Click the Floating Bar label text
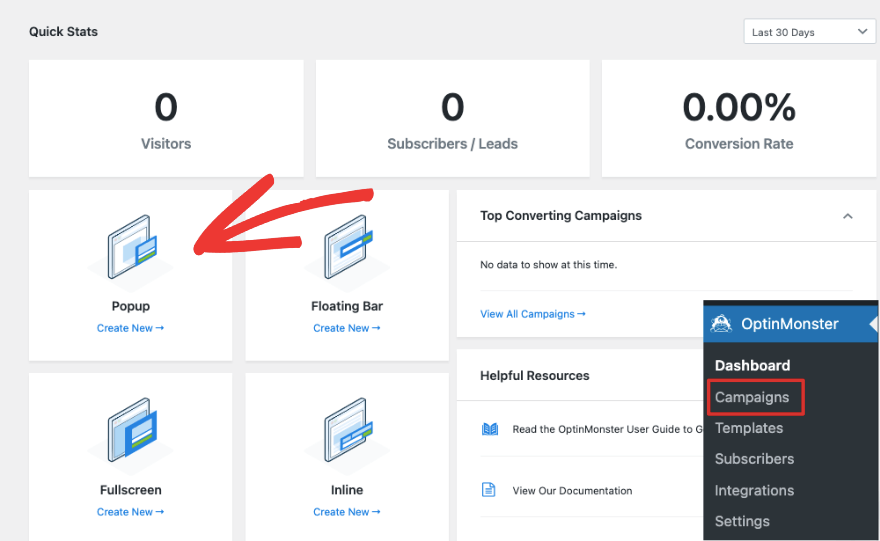 (347, 306)
